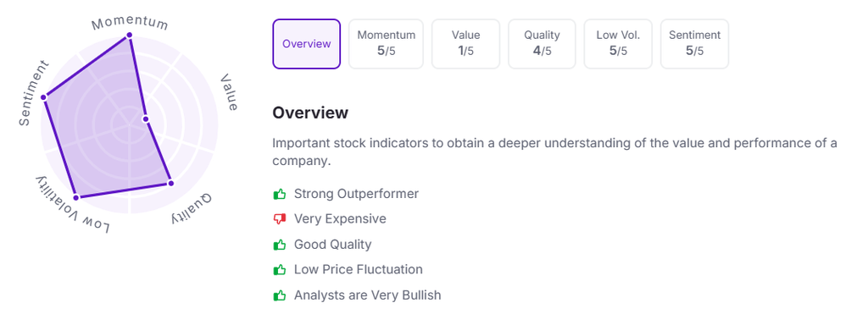Select the Low Volatility point on radar chart
The image size is (868, 314).
[x=76, y=197]
